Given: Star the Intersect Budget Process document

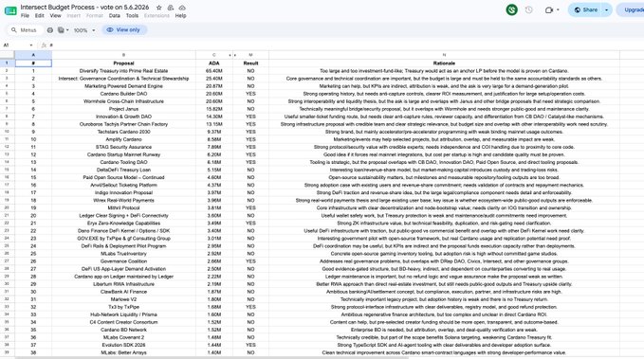Looking at the screenshot, I should coord(159,8).
